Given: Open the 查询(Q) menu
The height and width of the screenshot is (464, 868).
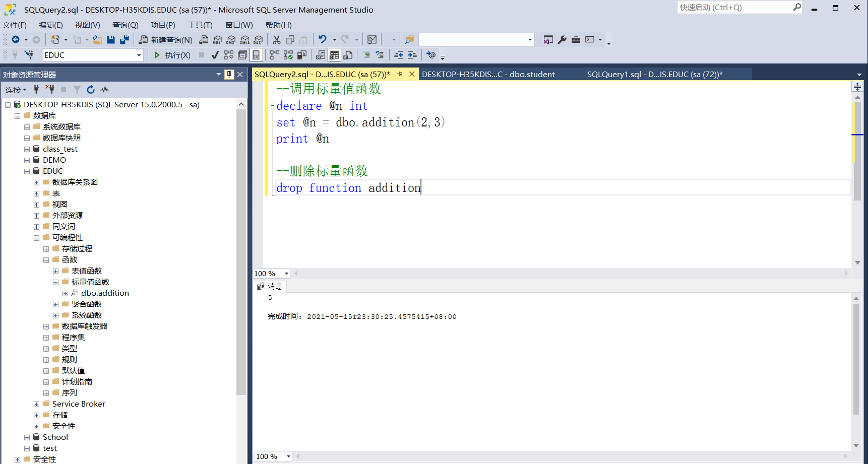Looking at the screenshot, I should tap(125, 25).
